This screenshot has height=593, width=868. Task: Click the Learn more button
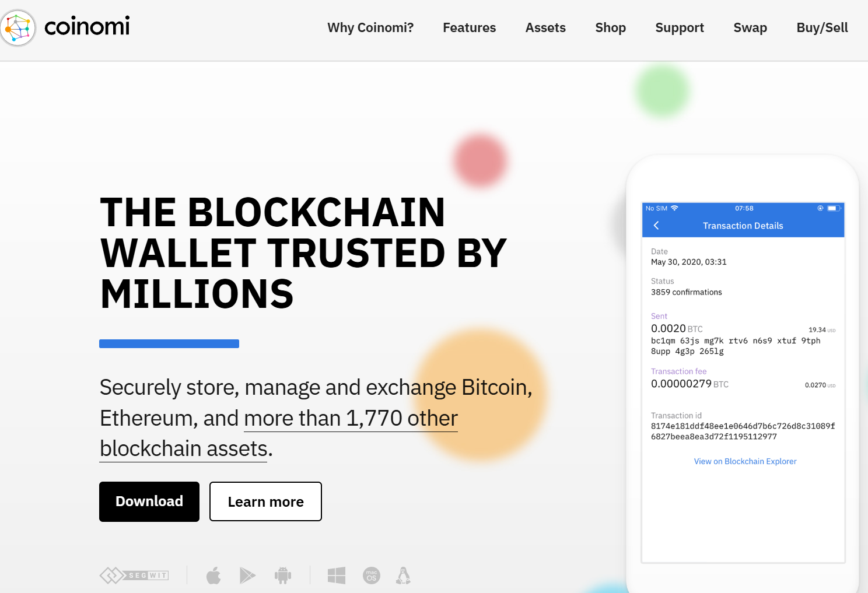click(265, 501)
